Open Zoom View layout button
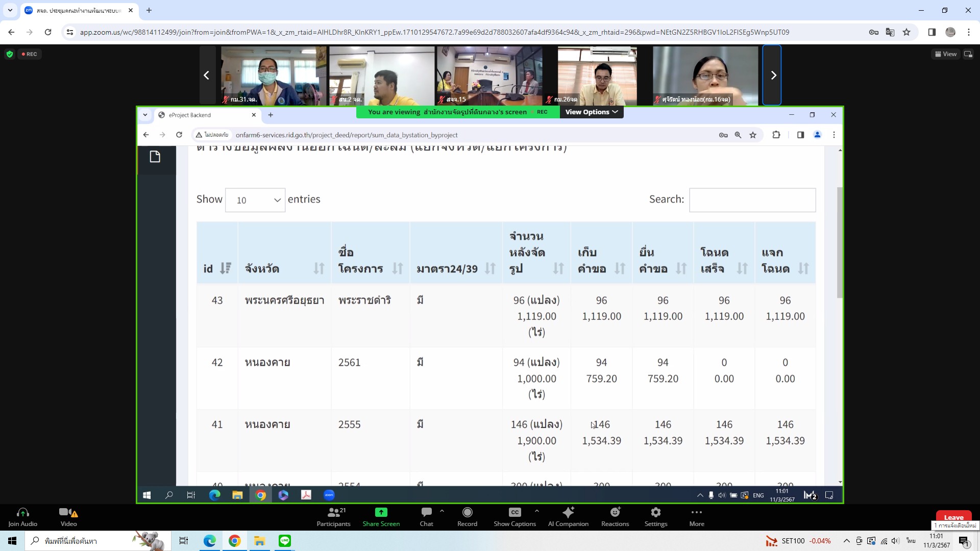This screenshot has width=980, height=551. coord(946,54)
